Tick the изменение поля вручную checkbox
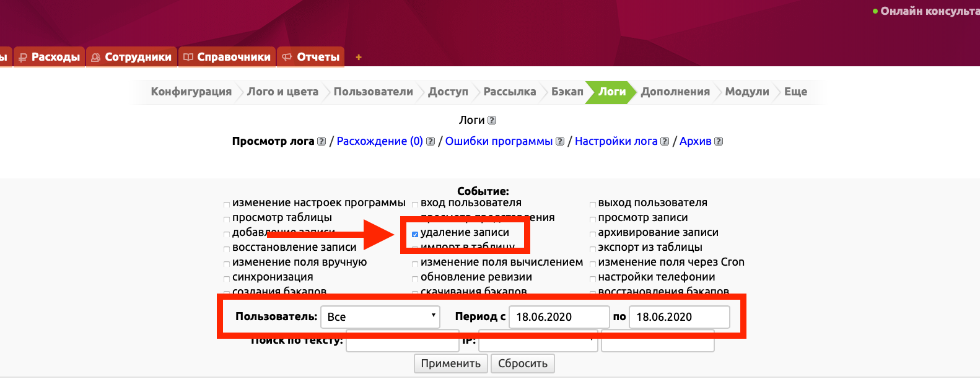980x379 pixels. 227,264
